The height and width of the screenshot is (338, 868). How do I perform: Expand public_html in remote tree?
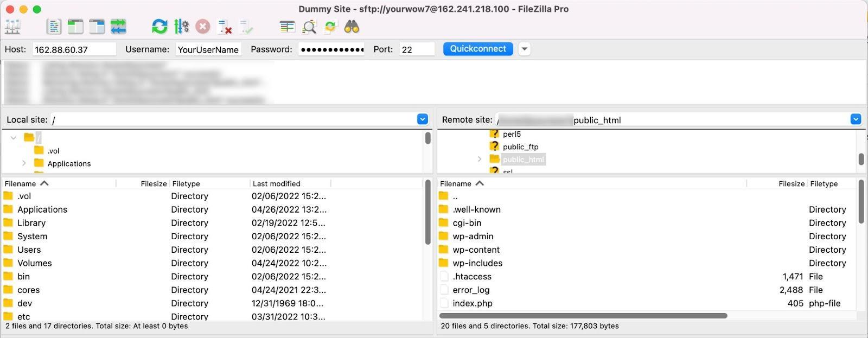click(480, 159)
